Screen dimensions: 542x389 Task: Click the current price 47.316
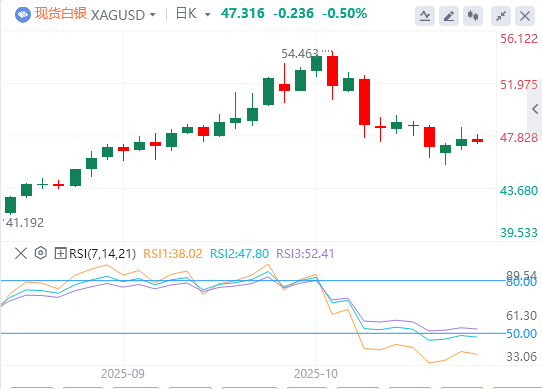coord(243,13)
